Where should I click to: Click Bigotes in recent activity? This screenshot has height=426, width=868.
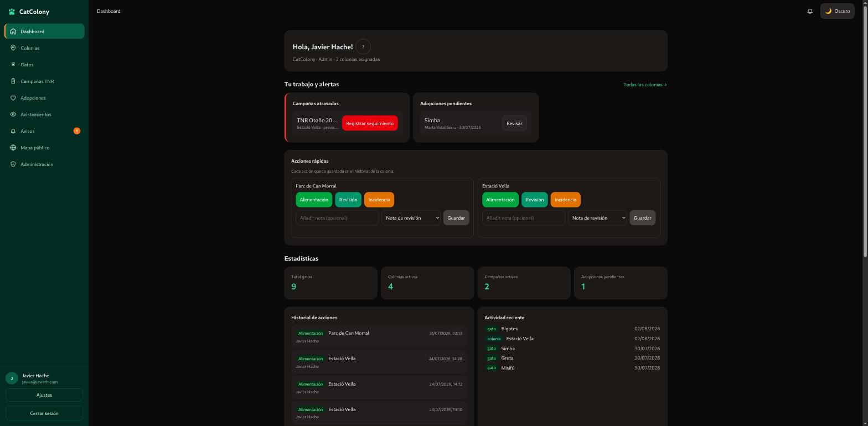(x=509, y=329)
